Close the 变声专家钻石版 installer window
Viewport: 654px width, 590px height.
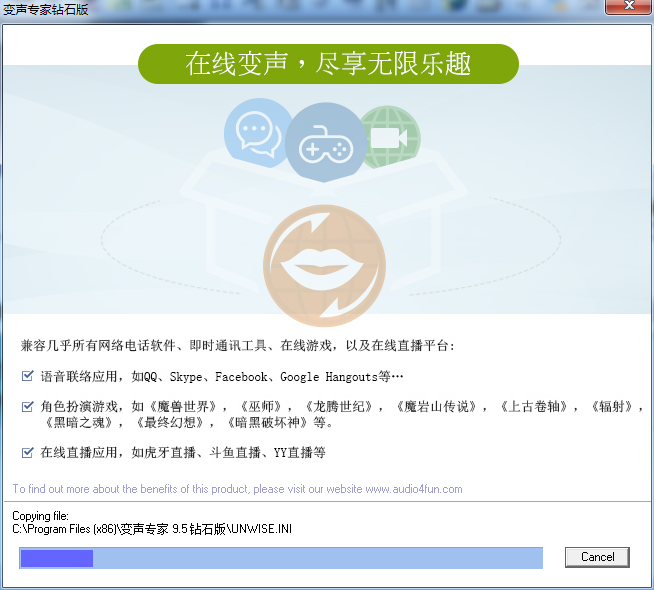click(x=629, y=6)
